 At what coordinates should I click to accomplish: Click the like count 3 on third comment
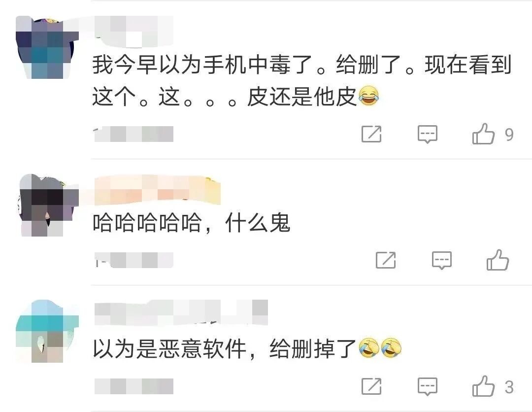(x=509, y=387)
